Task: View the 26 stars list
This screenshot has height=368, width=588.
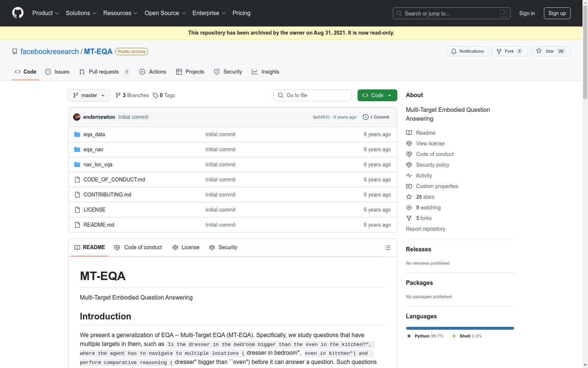Action: tap(420, 197)
